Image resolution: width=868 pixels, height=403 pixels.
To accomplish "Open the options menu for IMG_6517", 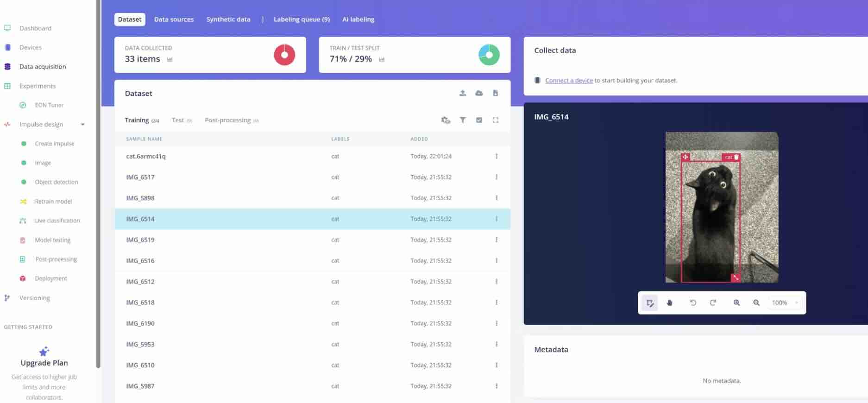I will pos(496,177).
